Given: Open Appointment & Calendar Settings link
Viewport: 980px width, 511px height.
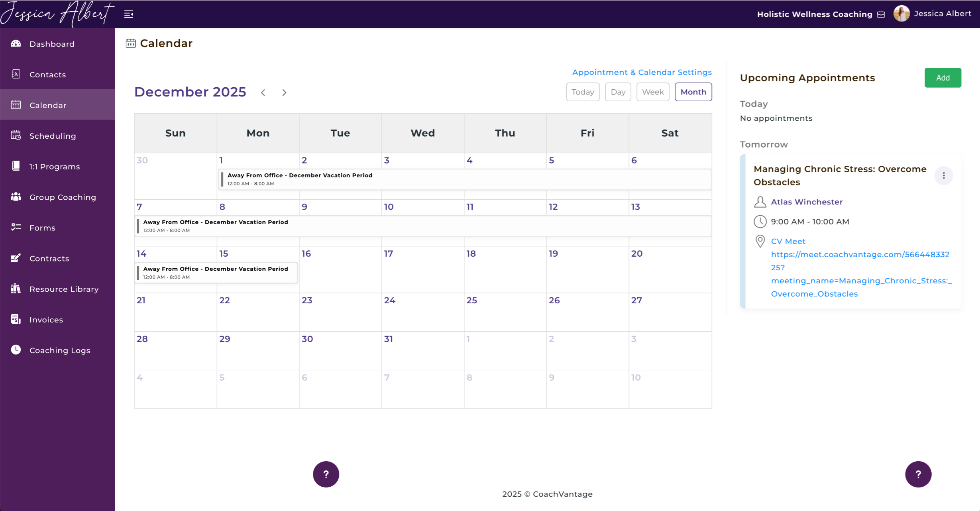Looking at the screenshot, I should tap(642, 72).
